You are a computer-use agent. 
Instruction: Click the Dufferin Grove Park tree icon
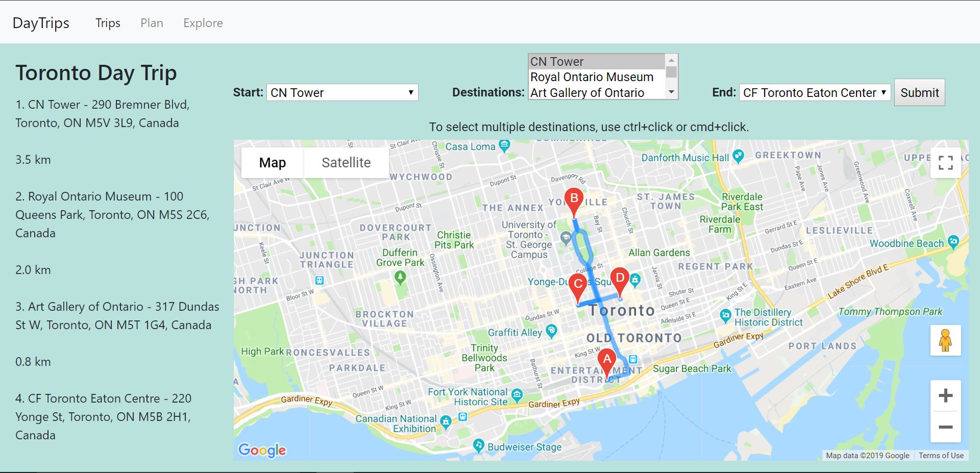click(400, 278)
